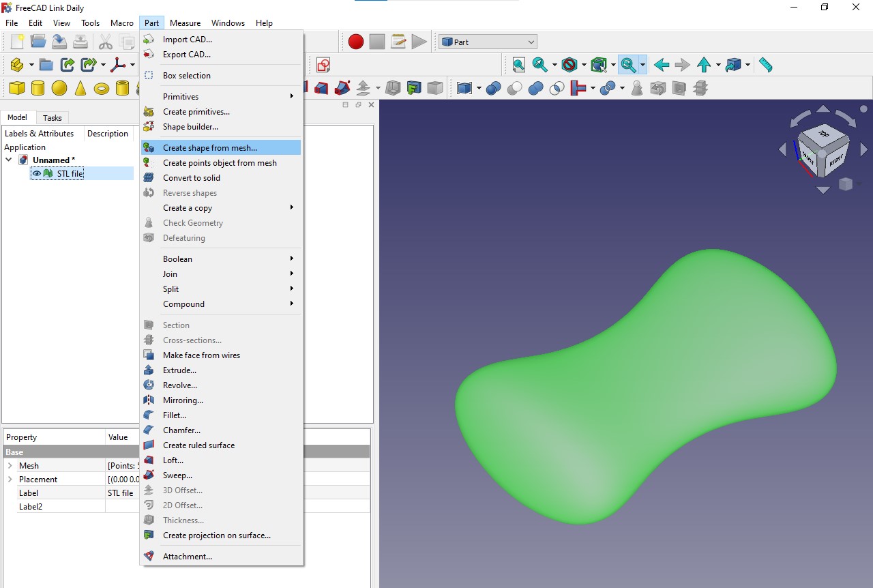Create a cylinder primitive
Viewport: 873px width, 588px height.
pyautogui.click(x=38, y=87)
